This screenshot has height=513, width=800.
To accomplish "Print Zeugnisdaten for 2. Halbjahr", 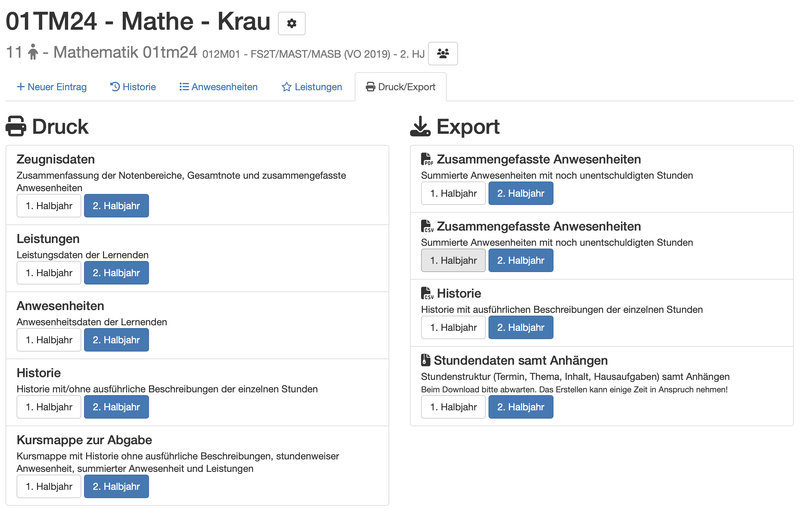I will point(116,207).
